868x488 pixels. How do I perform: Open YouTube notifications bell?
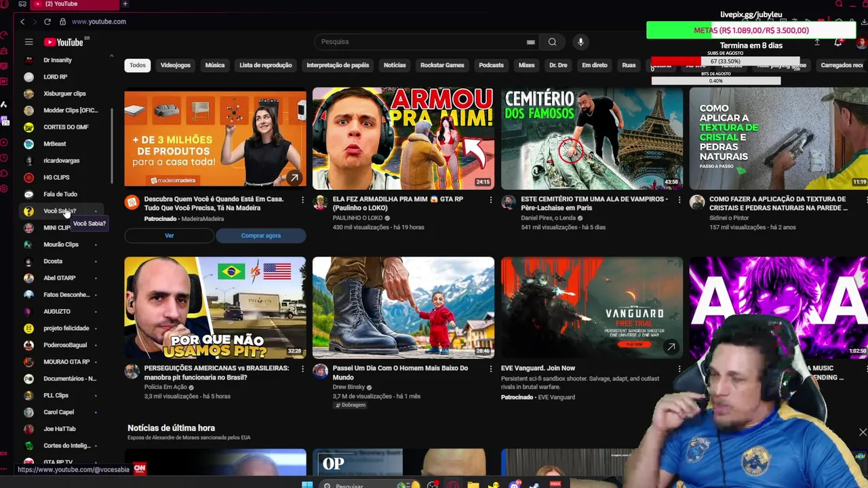click(x=838, y=42)
